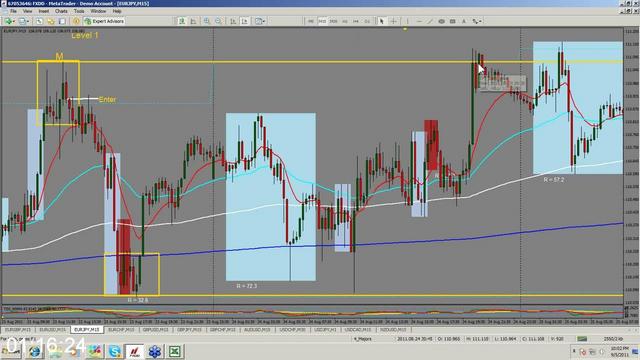Open the Help menu

point(117,11)
